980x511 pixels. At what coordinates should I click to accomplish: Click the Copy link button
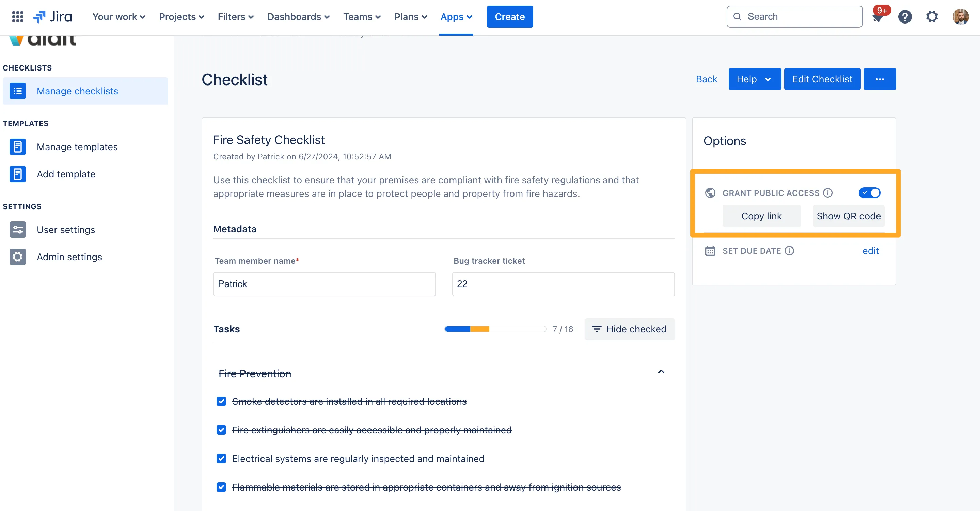pyautogui.click(x=761, y=216)
